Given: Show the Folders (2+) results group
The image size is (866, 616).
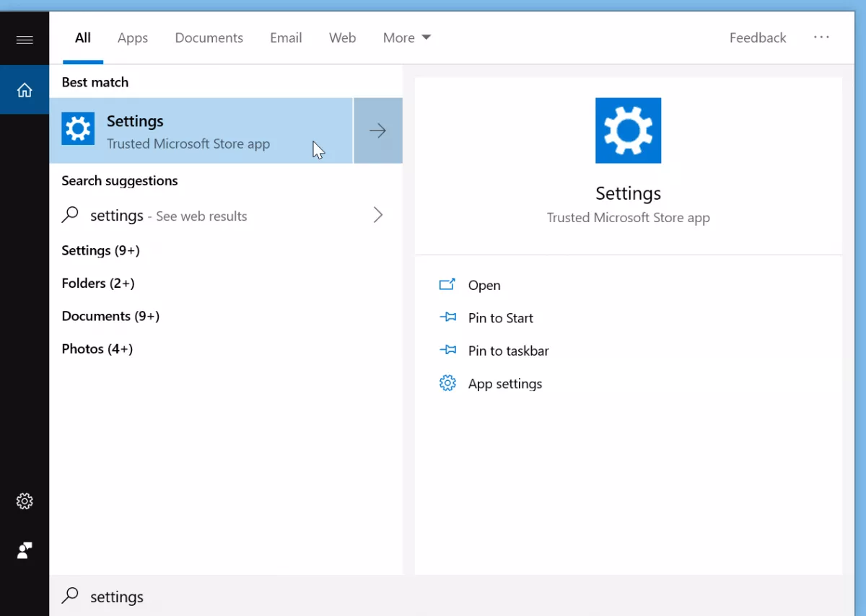Looking at the screenshot, I should pos(98,283).
